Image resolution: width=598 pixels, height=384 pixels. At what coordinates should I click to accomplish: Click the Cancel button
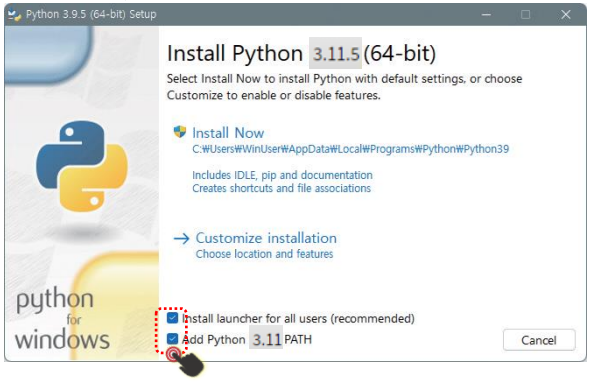tap(539, 340)
